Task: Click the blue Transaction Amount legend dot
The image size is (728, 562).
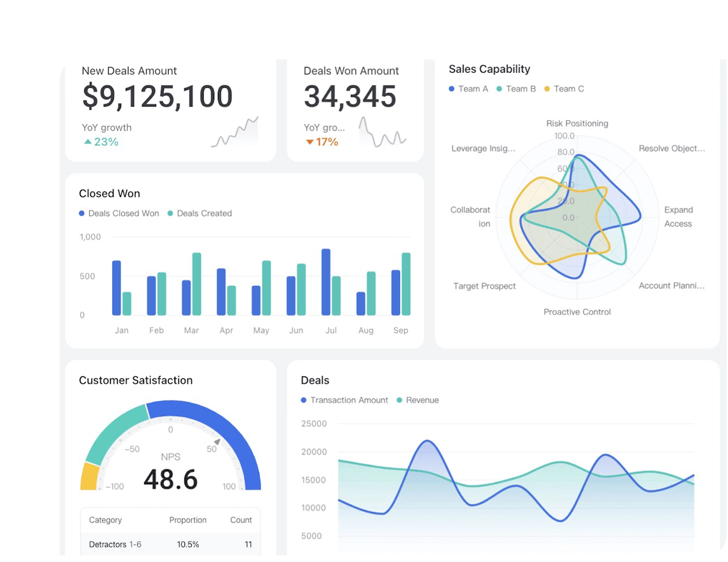Action: click(304, 400)
